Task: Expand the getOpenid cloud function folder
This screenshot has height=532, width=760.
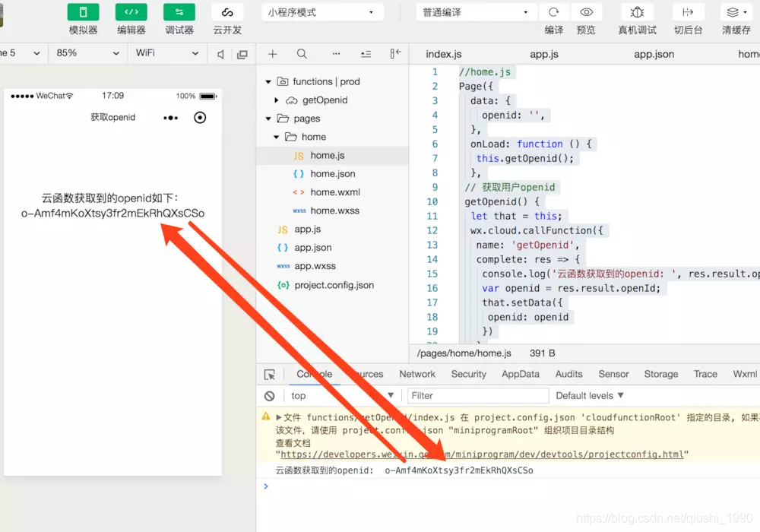Action: (x=277, y=100)
